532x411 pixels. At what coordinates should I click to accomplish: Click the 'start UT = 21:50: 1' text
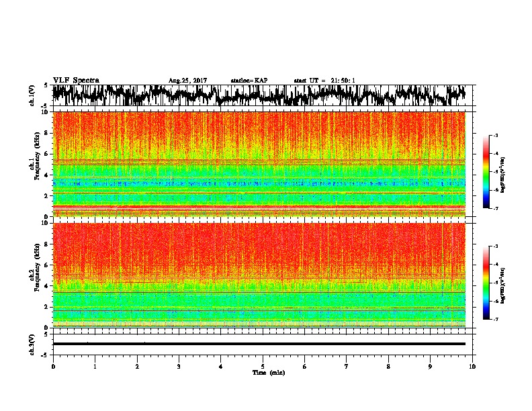point(324,81)
